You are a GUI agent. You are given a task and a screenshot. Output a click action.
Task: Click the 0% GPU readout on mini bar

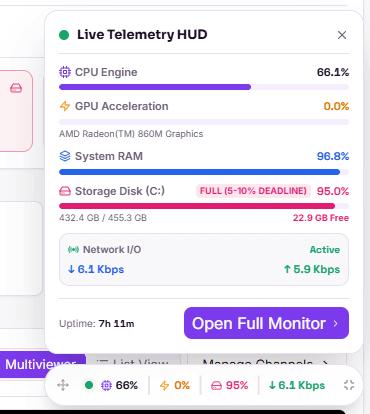pos(182,385)
